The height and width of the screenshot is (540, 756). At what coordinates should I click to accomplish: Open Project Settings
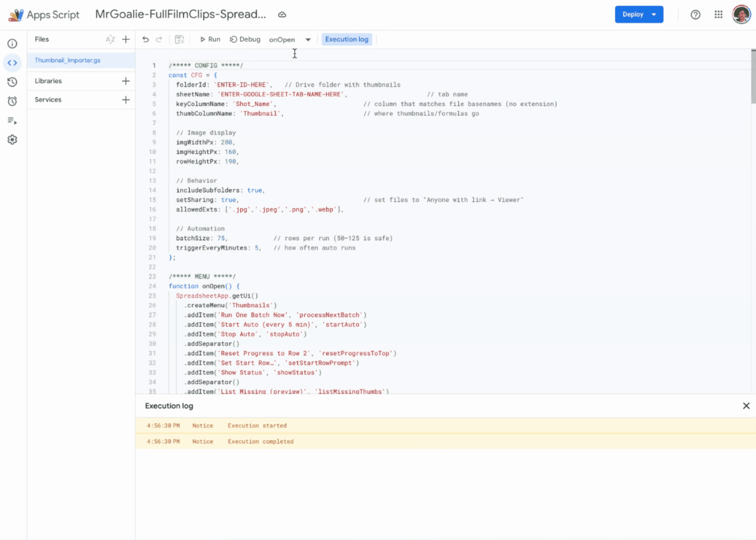(x=12, y=139)
